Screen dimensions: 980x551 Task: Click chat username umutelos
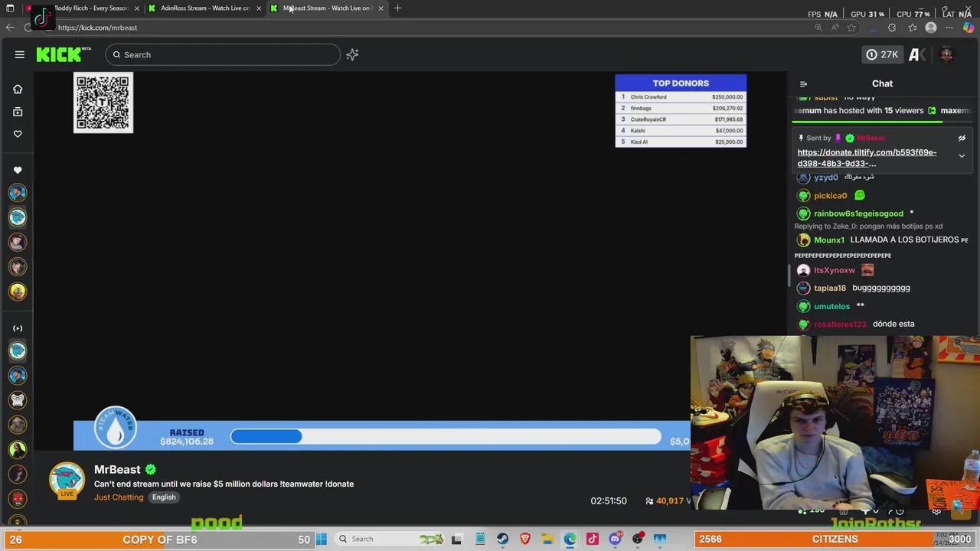click(832, 306)
